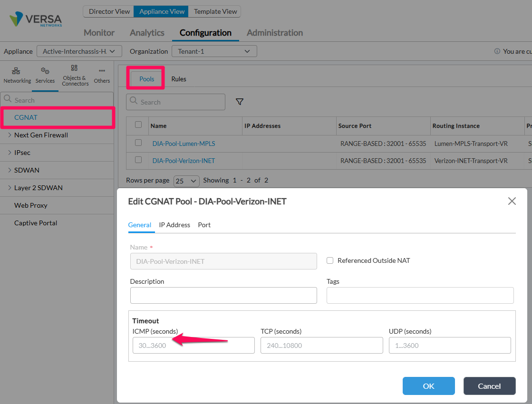
Task: Click OK to save the pool
Action: point(428,386)
